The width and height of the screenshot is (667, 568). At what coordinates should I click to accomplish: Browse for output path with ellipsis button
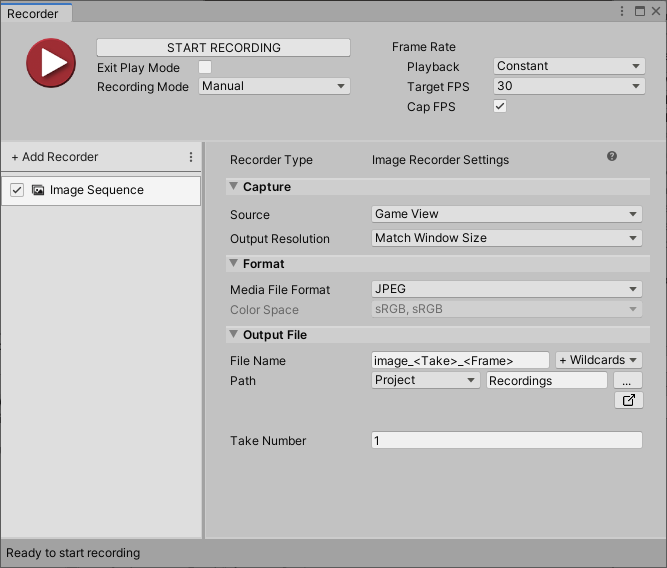(627, 380)
